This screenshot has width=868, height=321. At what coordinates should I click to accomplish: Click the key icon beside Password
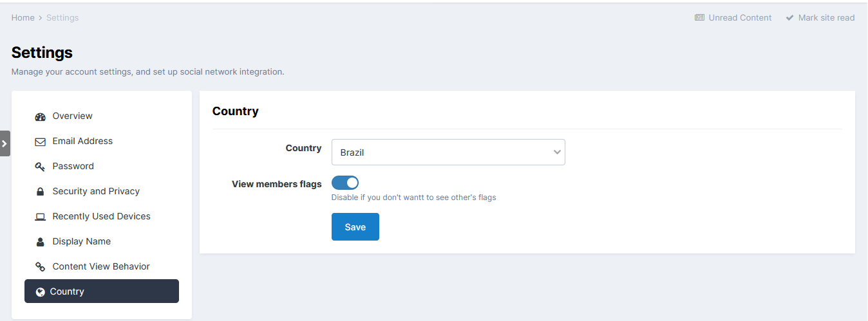pos(40,167)
